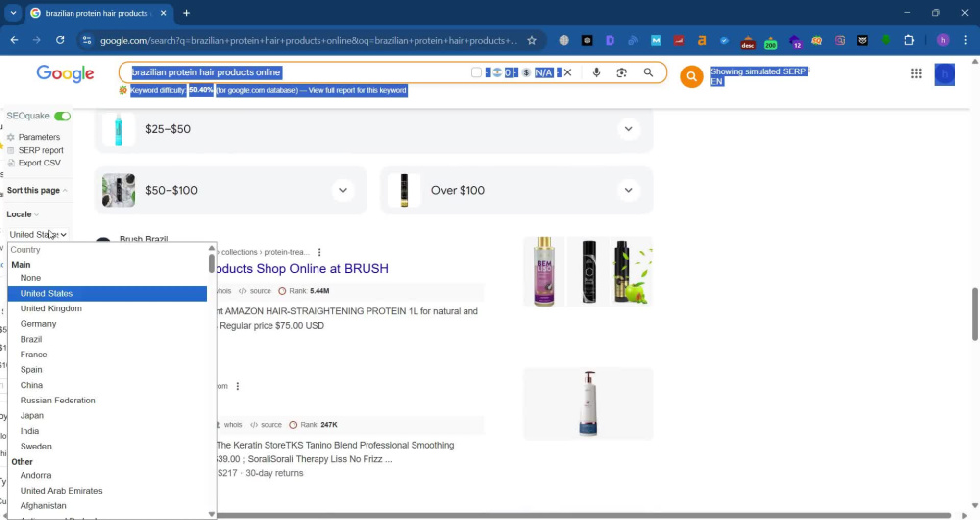Open the purple D extension
The height and width of the screenshot is (520, 980).
pyautogui.click(x=610, y=40)
